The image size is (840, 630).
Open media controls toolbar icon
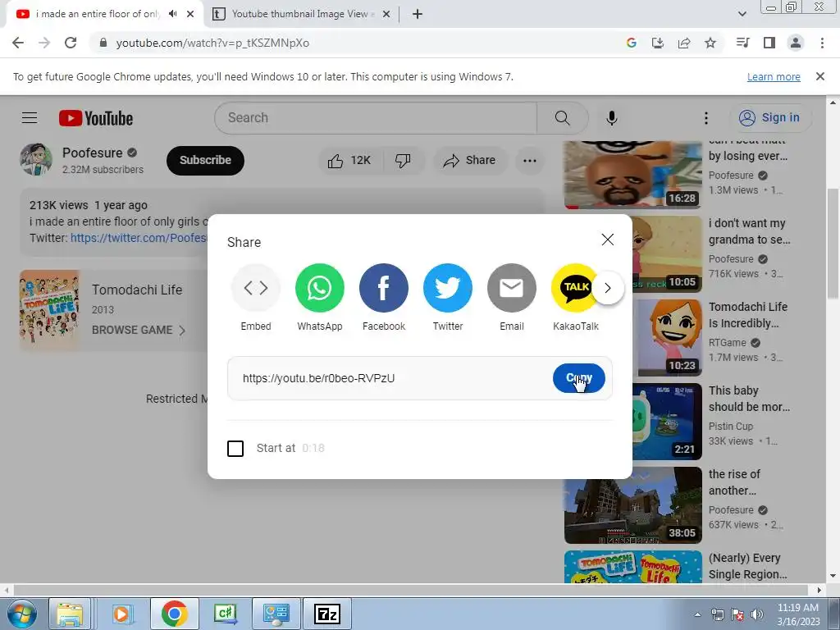tap(743, 43)
